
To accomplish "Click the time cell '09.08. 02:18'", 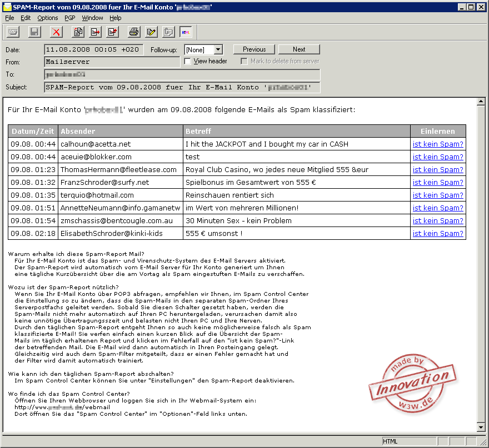I will (x=33, y=233).
